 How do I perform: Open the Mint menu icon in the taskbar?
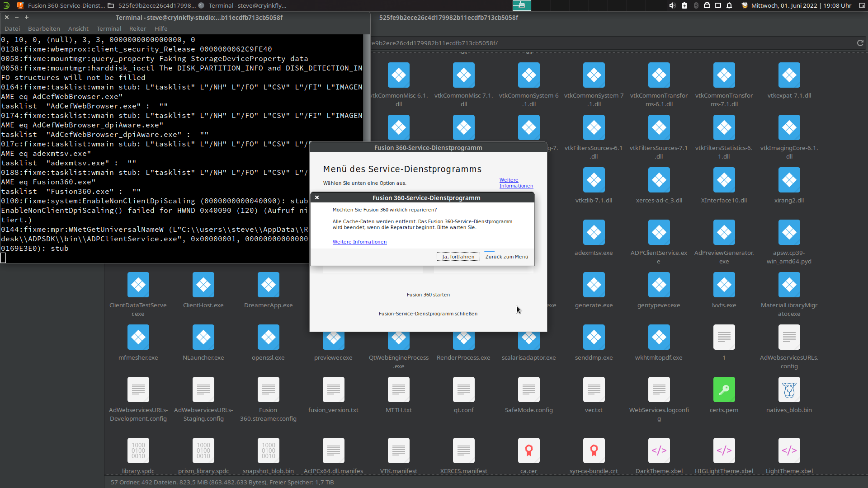[x=6, y=5]
